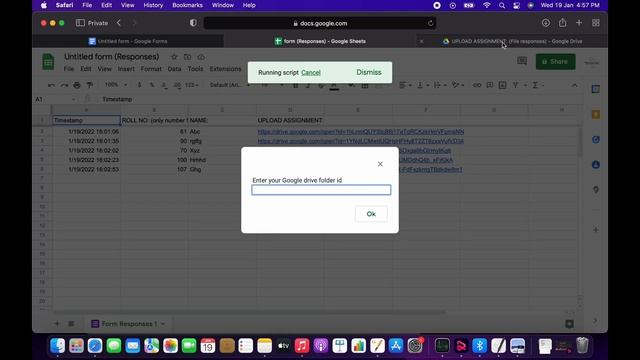Open the Insert menu in Sheets

[126, 69]
